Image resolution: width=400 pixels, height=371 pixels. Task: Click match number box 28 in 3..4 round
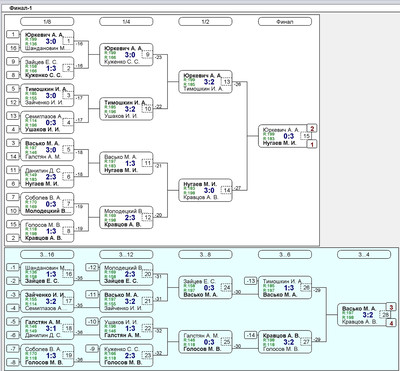385,315
